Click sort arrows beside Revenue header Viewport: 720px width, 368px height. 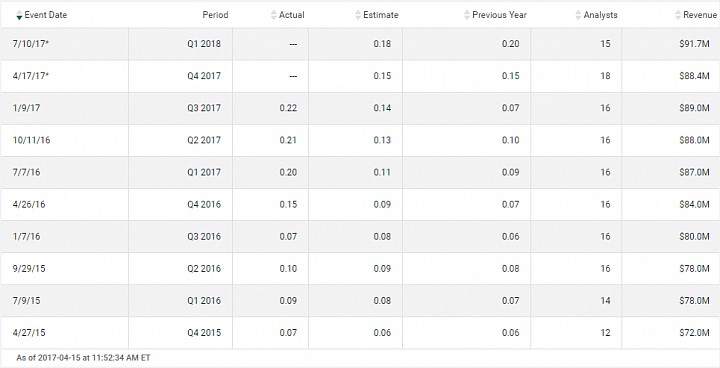click(678, 15)
